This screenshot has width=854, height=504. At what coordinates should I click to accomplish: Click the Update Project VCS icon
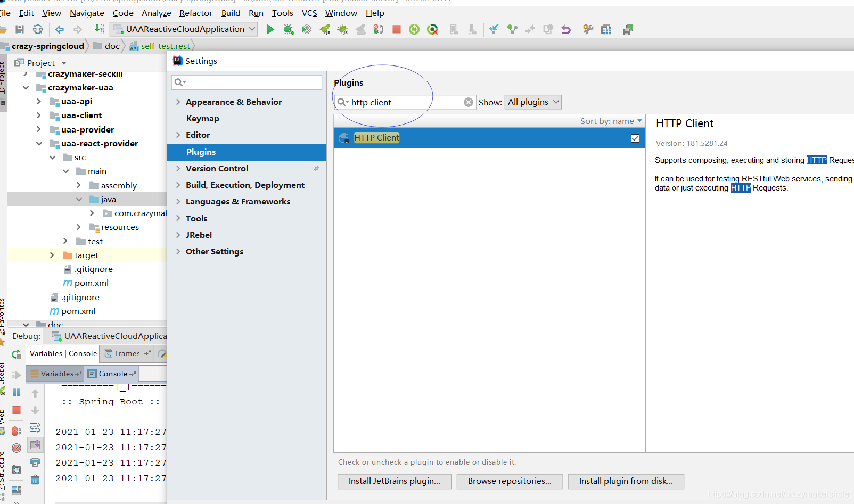[494, 29]
